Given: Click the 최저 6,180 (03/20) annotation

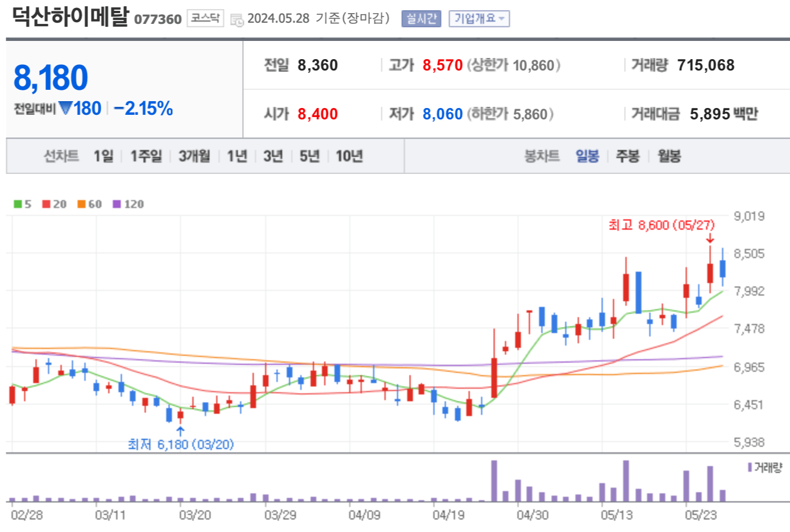Looking at the screenshot, I should click(x=181, y=444).
